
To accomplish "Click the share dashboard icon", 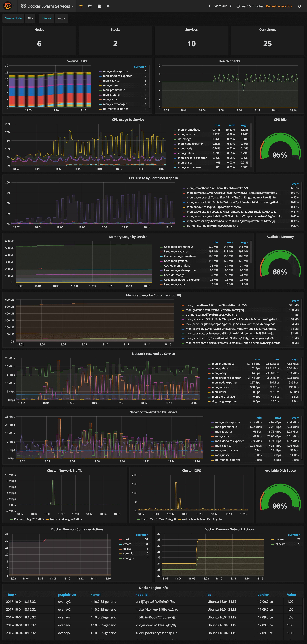I will (x=90, y=6).
